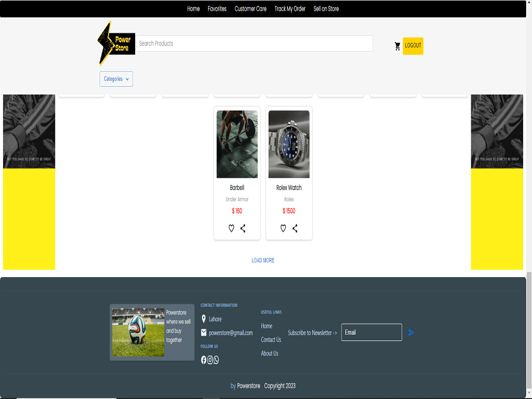Open the shopping cart icon
Screen dimensions: 532x399
coord(397,46)
